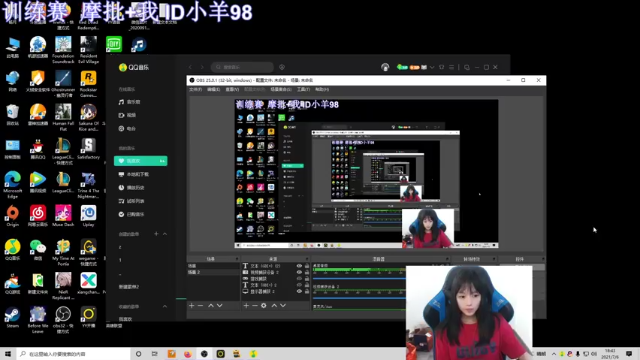Toggle visibility of display capture source
The width and height of the screenshot is (640, 360).
tap(299, 291)
